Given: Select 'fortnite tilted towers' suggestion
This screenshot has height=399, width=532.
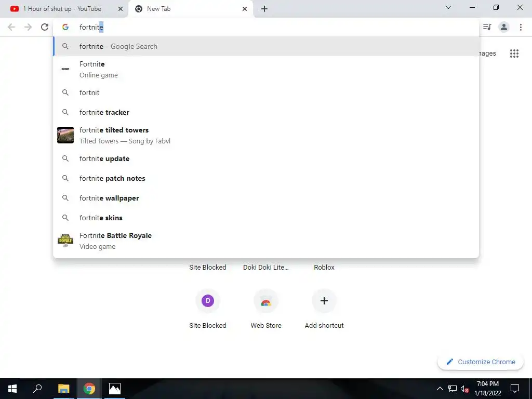Looking at the screenshot, I should click(x=266, y=135).
